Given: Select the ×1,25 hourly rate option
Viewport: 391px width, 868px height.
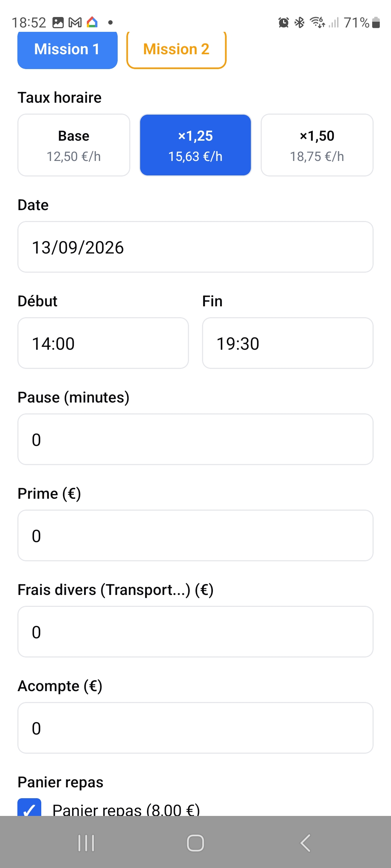Looking at the screenshot, I should pos(195,145).
